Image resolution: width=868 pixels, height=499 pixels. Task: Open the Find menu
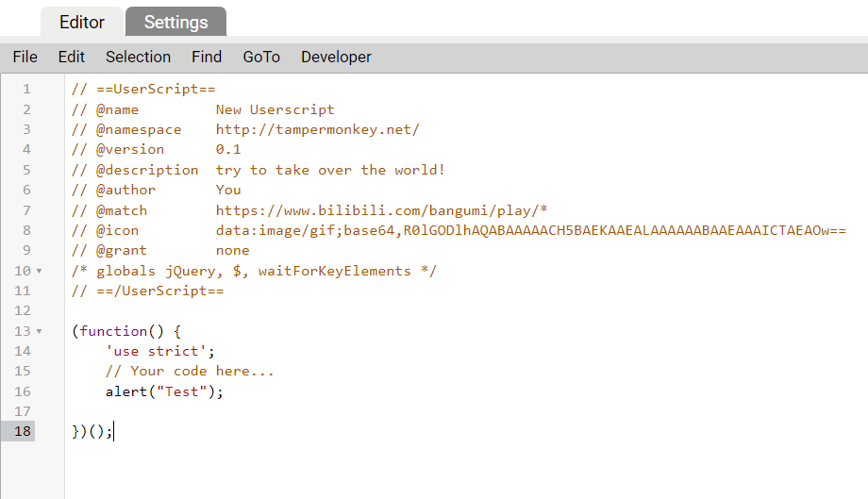(x=207, y=57)
